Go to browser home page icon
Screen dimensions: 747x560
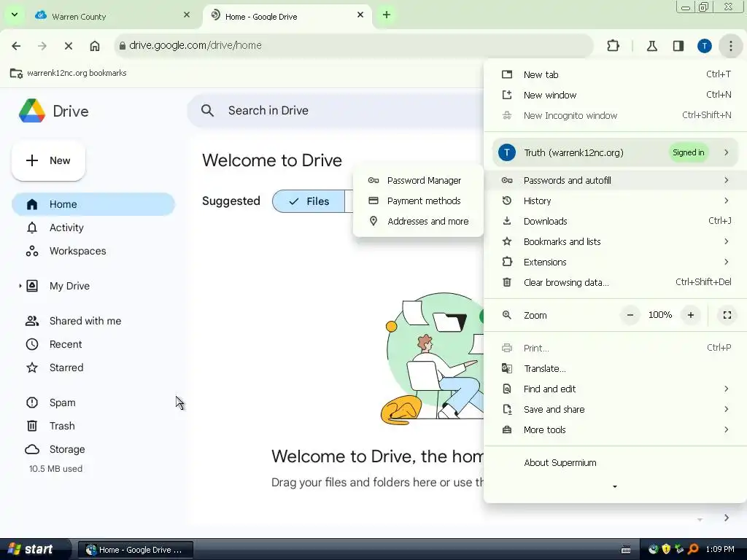coord(95,46)
